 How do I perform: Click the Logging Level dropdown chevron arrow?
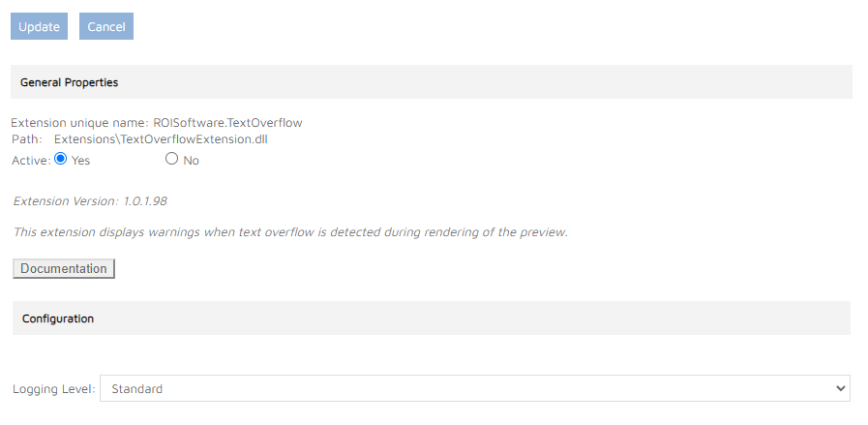coord(839,388)
